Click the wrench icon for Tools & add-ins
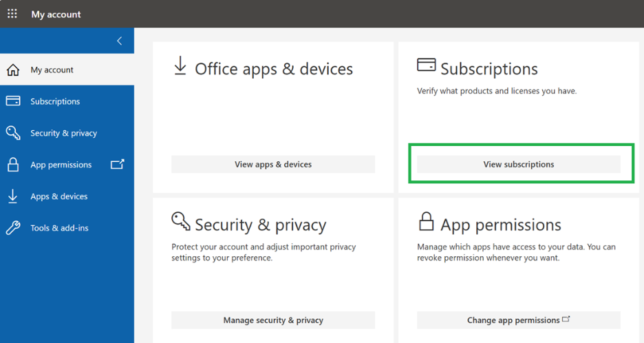The height and width of the screenshot is (343, 644). pyautogui.click(x=13, y=227)
